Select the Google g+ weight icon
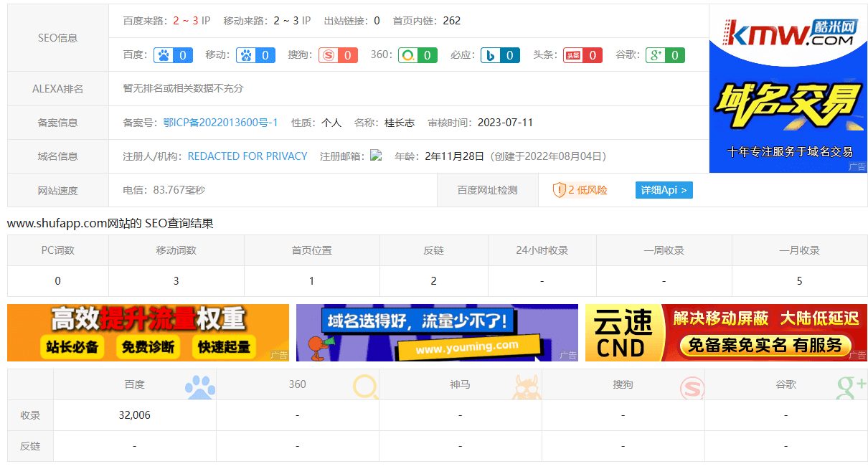Screen dimensions: 868x469 656,55
